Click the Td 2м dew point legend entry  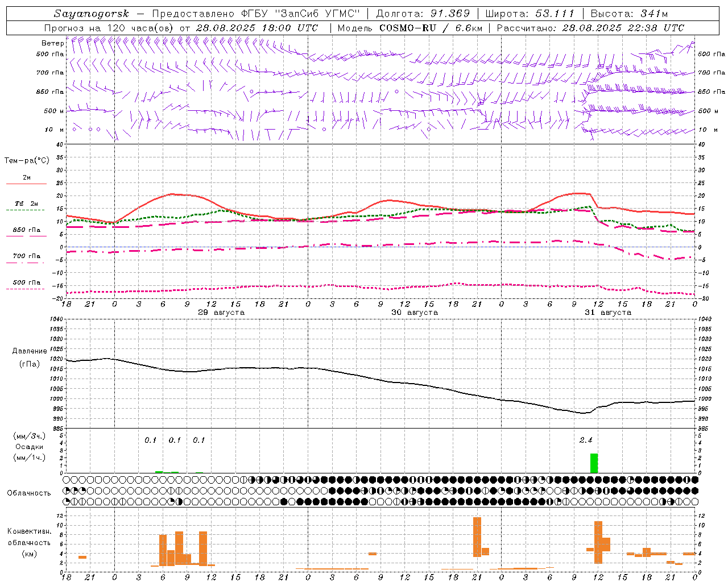pos(27,203)
